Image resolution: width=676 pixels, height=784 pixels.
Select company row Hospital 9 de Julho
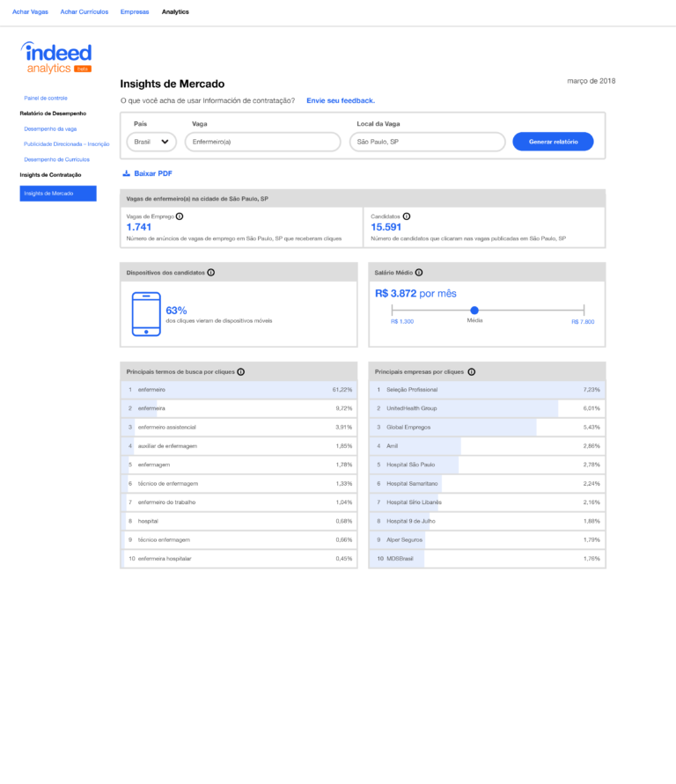(x=487, y=522)
